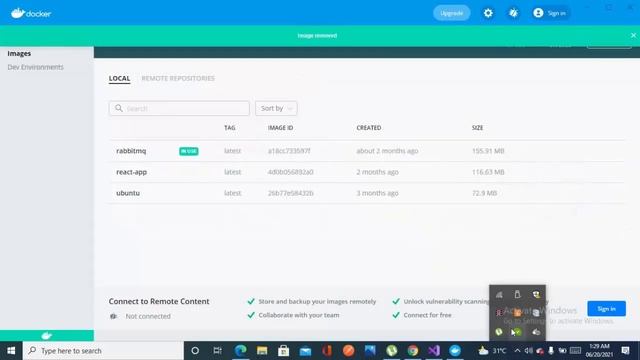Image resolution: width=640 pixels, height=360 pixels.
Task: Open Windows Start menu
Action: [x=11, y=351]
